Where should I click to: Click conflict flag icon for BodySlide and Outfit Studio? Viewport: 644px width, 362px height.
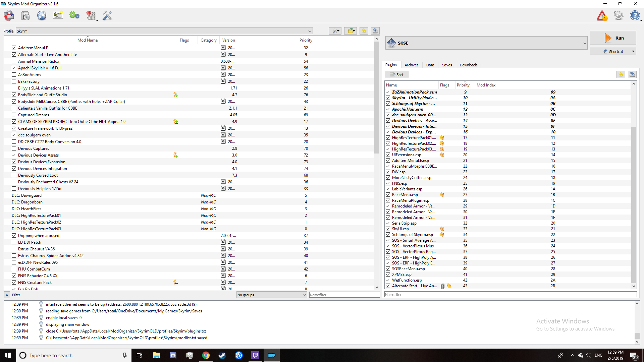pyautogui.click(x=175, y=95)
